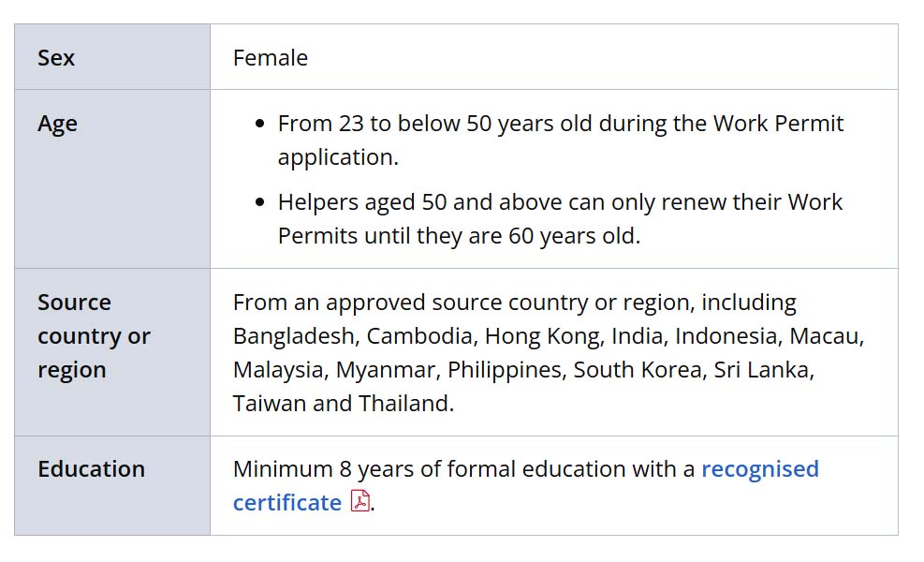Click the second bullet point marker under Age
The width and height of the screenshot is (924, 562).
[x=260, y=202]
